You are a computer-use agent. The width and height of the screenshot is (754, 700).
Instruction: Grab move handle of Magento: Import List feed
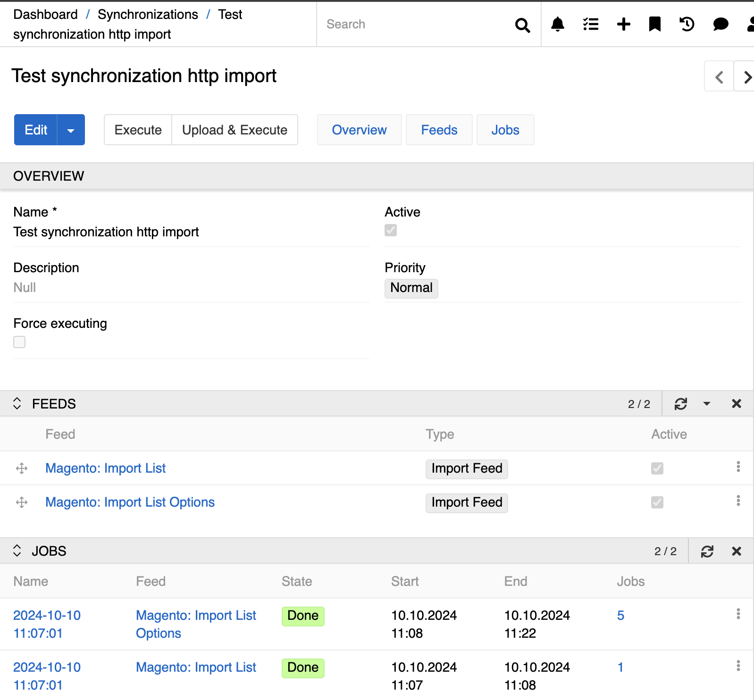click(x=22, y=468)
